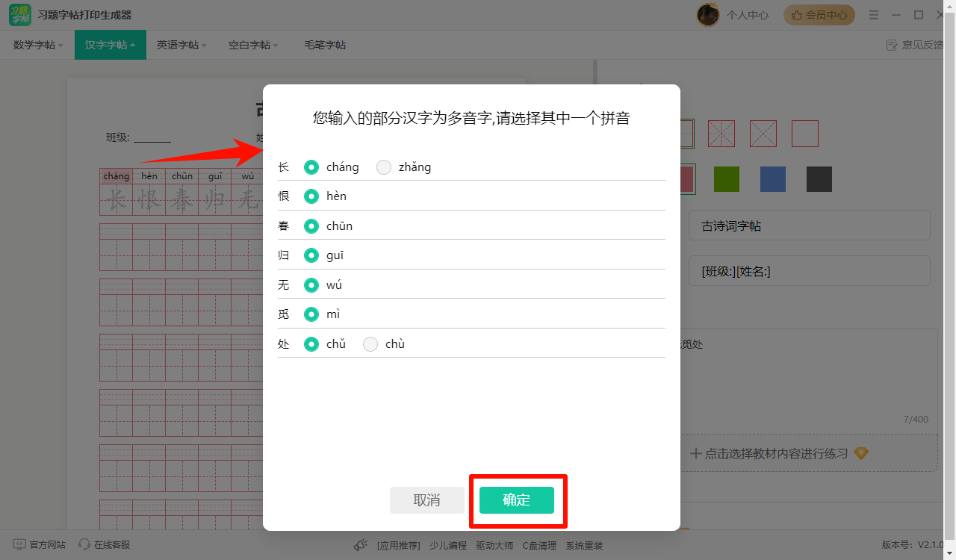Click the 官方网站 monitor icon

(19, 545)
